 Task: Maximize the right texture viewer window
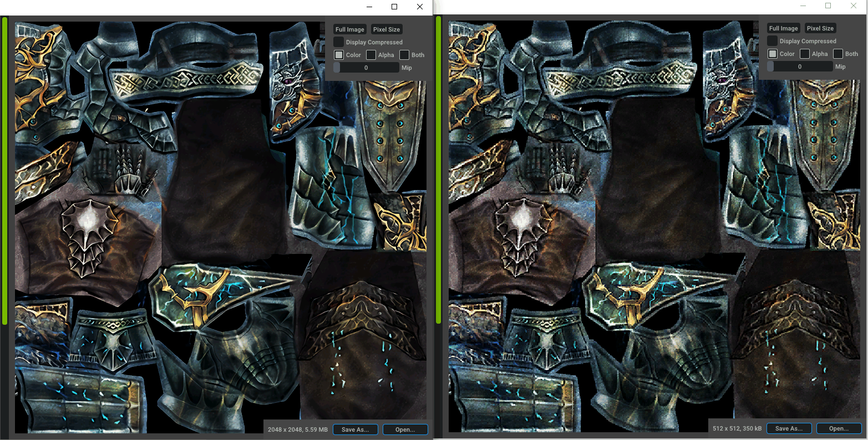click(828, 6)
